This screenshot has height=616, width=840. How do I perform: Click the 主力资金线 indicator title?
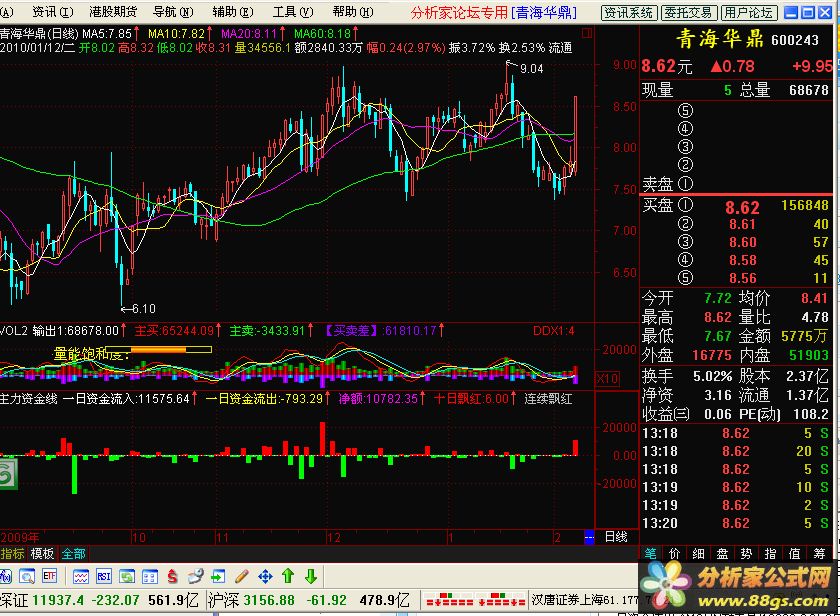coord(28,399)
